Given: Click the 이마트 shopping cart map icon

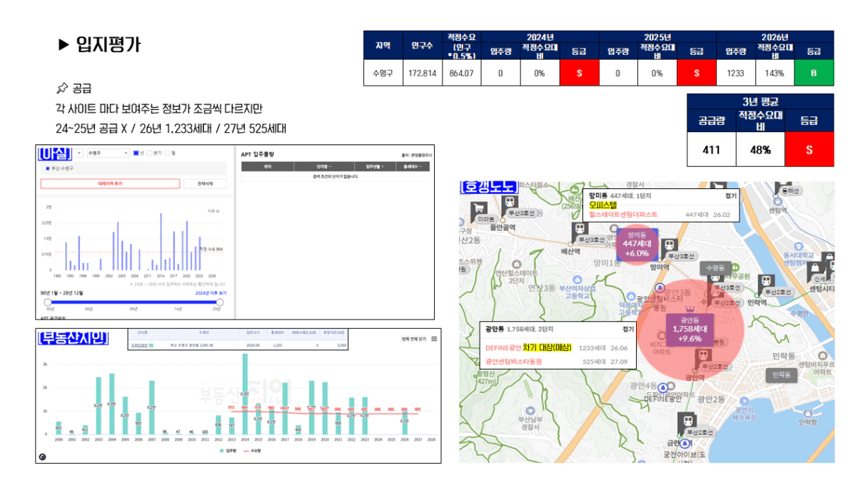Looking at the screenshot, I should pyautogui.click(x=480, y=210).
